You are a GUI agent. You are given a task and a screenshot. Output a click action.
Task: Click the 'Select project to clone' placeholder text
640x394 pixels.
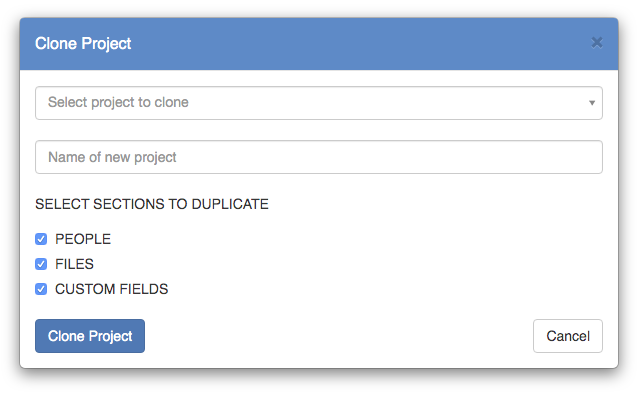pyautogui.click(x=118, y=102)
